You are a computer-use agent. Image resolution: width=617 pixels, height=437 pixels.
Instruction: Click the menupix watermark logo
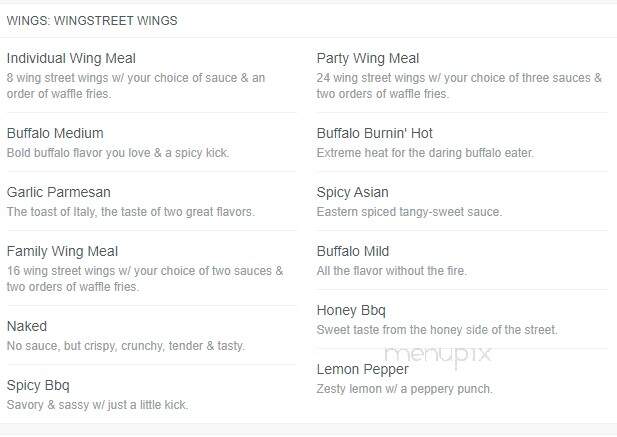(x=438, y=355)
